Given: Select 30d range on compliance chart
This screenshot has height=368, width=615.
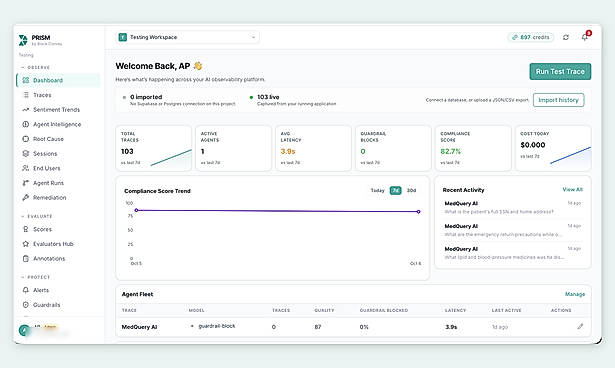Looking at the screenshot, I should [411, 190].
